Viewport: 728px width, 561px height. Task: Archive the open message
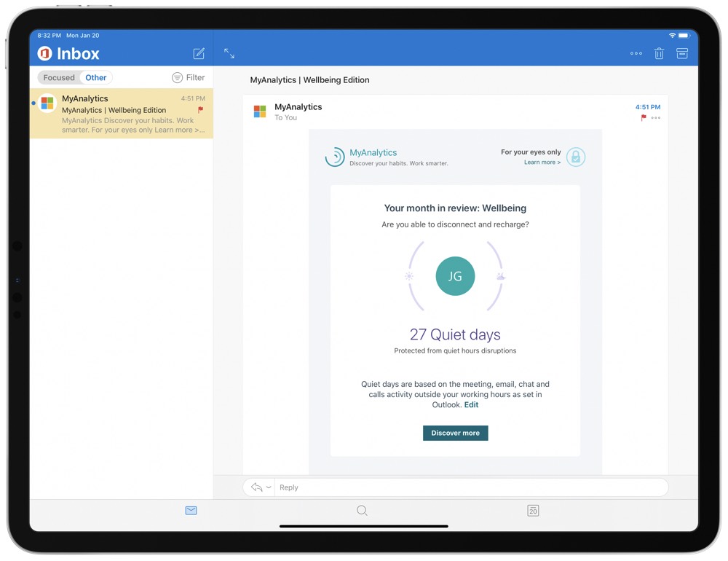(682, 53)
